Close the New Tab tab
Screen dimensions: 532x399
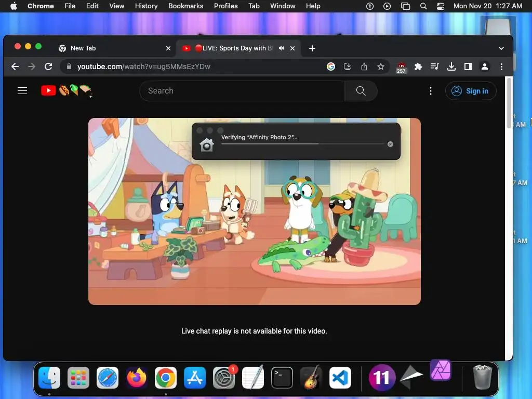coord(168,48)
